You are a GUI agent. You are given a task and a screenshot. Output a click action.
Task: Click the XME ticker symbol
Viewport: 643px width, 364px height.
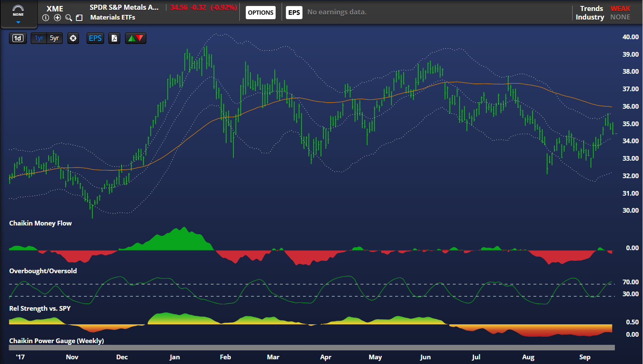coord(55,9)
